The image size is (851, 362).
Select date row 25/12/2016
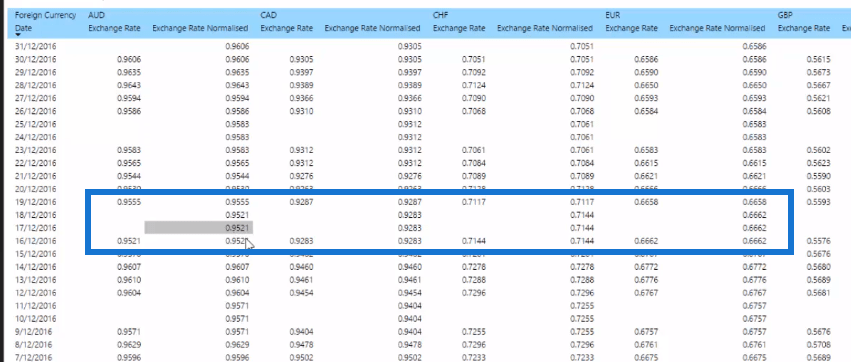point(35,124)
